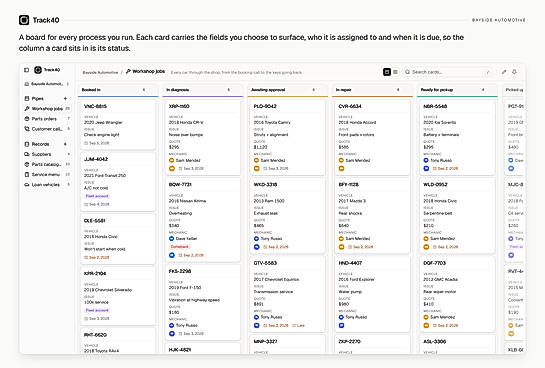Screen dimensions: 545x368
Task: Click the Suppliers truck icon
Action: click(27, 154)
